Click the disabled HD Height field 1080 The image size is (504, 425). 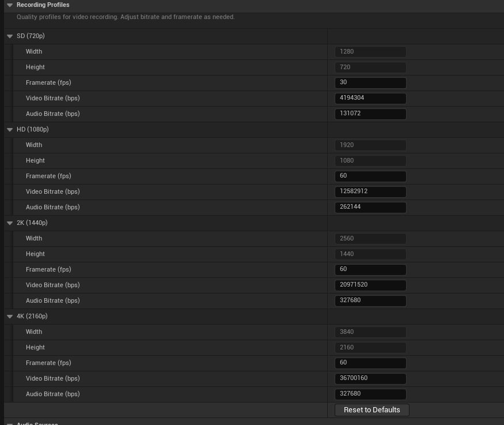click(x=370, y=160)
